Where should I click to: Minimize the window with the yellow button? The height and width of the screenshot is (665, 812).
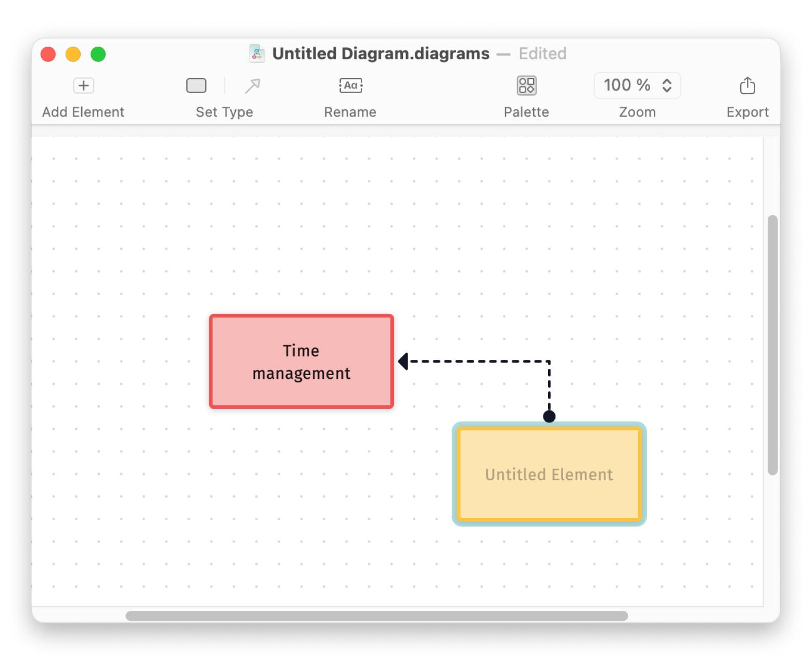click(x=73, y=54)
